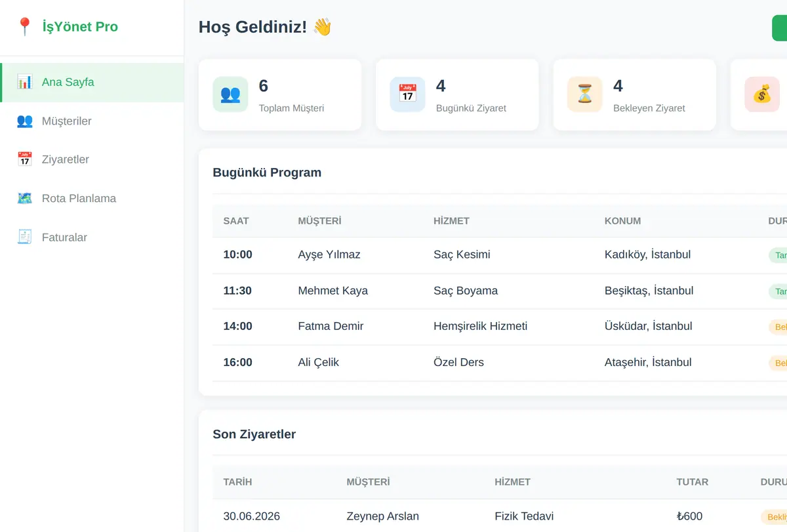Click the Saç Boyama service cell
Screen dimensions: 787x532
coord(466,291)
